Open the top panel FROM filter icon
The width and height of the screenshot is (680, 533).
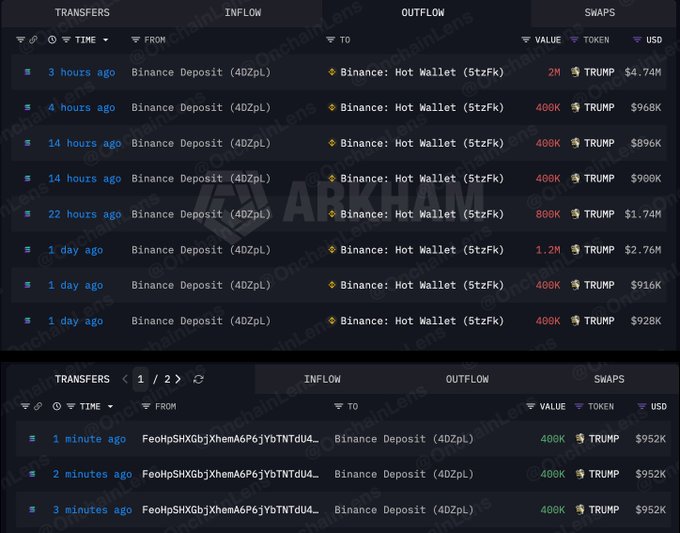click(135, 40)
